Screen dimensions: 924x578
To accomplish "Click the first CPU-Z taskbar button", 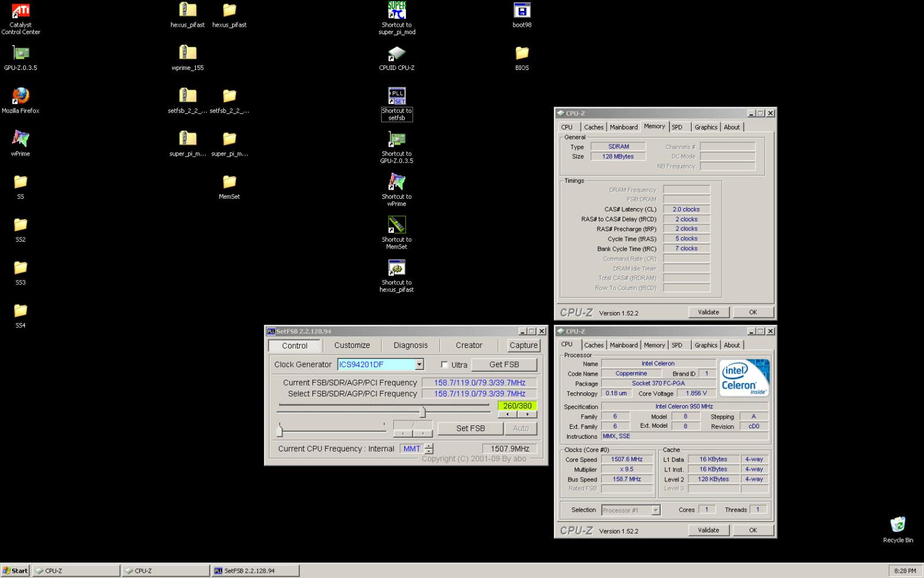I will pos(76,570).
